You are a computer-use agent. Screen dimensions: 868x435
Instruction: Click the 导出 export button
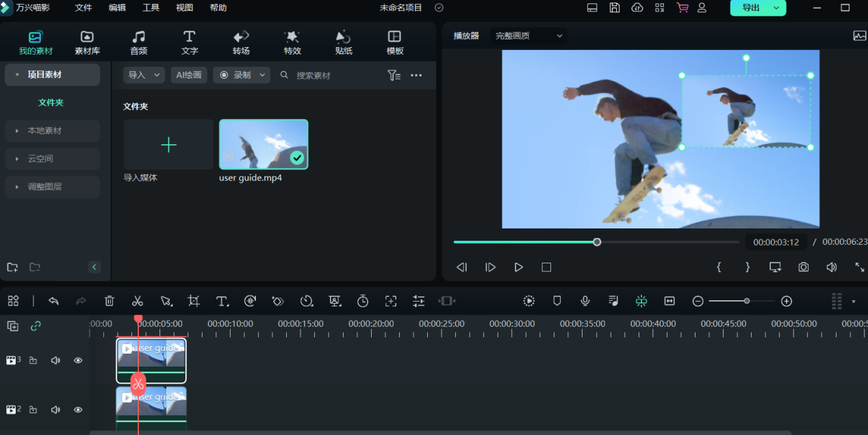pyautogui.click(x=751, y=8)
